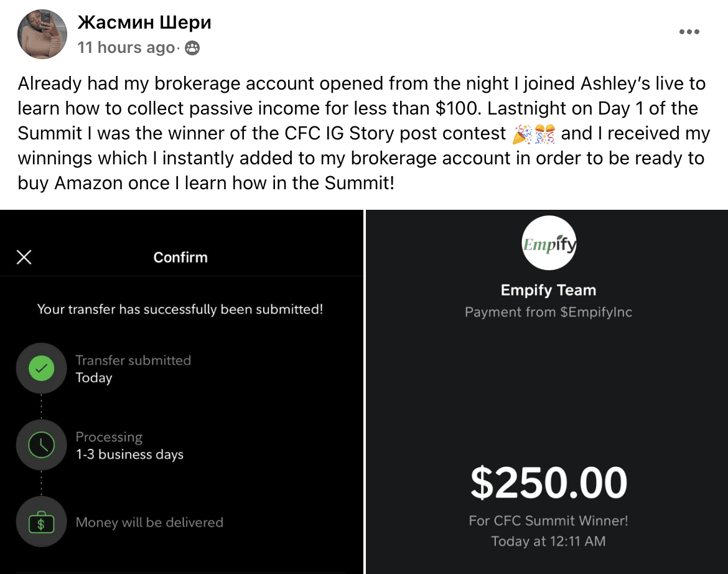The height and width of the screenshot is (574, 728).
Task: Click the money briefcase delivery icon
Action: coord(41,522)
